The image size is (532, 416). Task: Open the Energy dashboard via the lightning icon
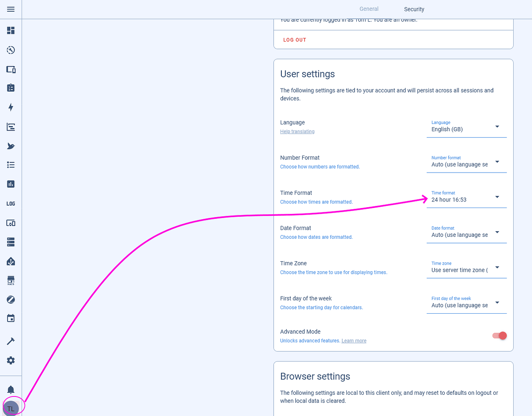click(10, 107)
